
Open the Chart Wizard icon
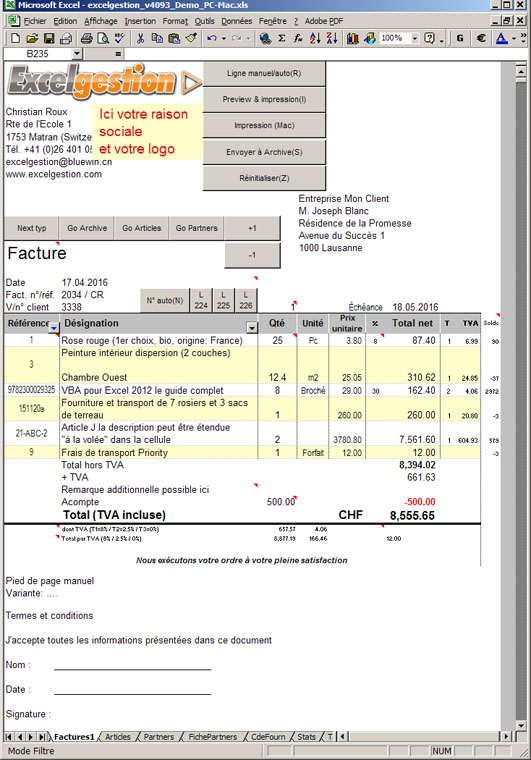click(x=353, y=38)
